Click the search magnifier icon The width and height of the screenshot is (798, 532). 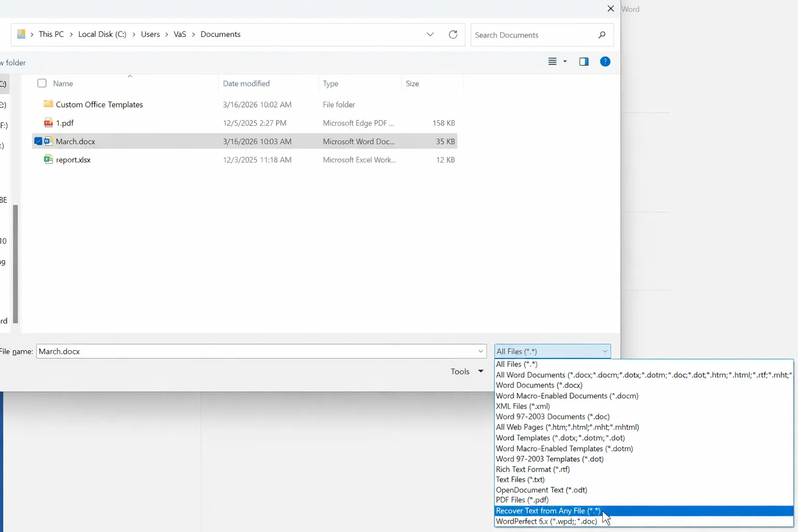pos(602,35)
